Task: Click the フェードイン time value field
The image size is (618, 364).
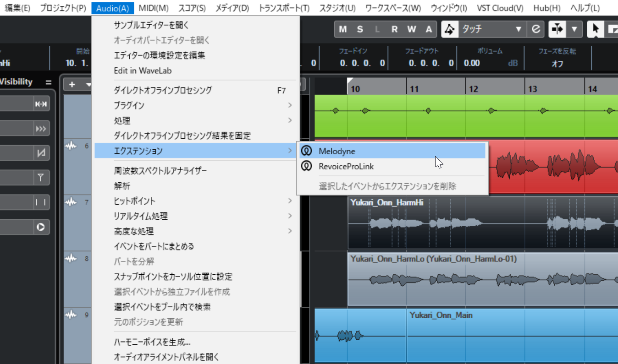Action: pyautogui.click(x=362, y=64)
